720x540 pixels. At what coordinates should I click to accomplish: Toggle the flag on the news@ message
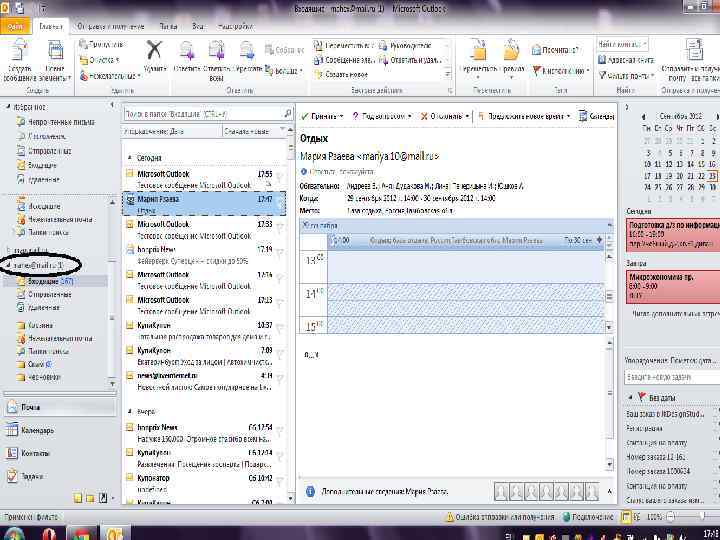[x=280, y=379]
